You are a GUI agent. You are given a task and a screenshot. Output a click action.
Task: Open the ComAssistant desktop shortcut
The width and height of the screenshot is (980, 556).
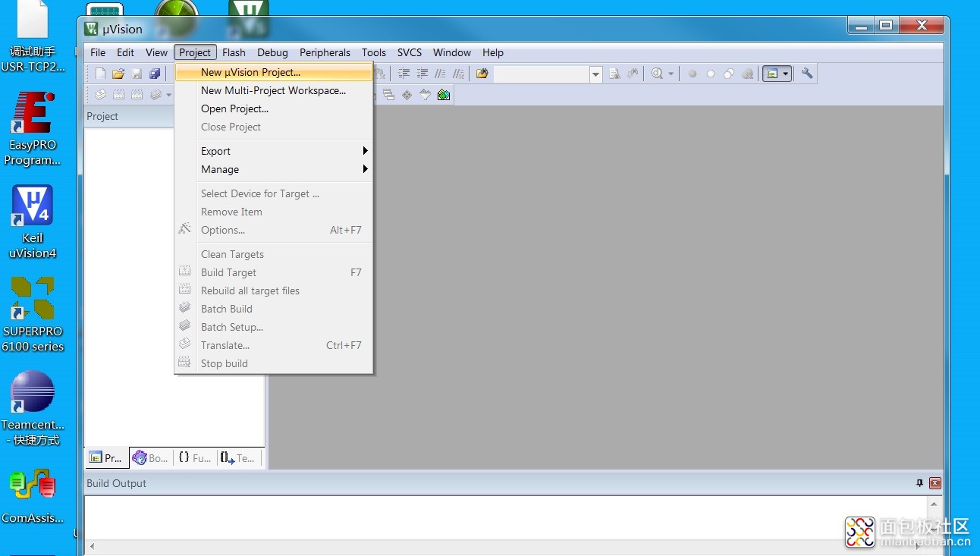click(x=33, y=495)
